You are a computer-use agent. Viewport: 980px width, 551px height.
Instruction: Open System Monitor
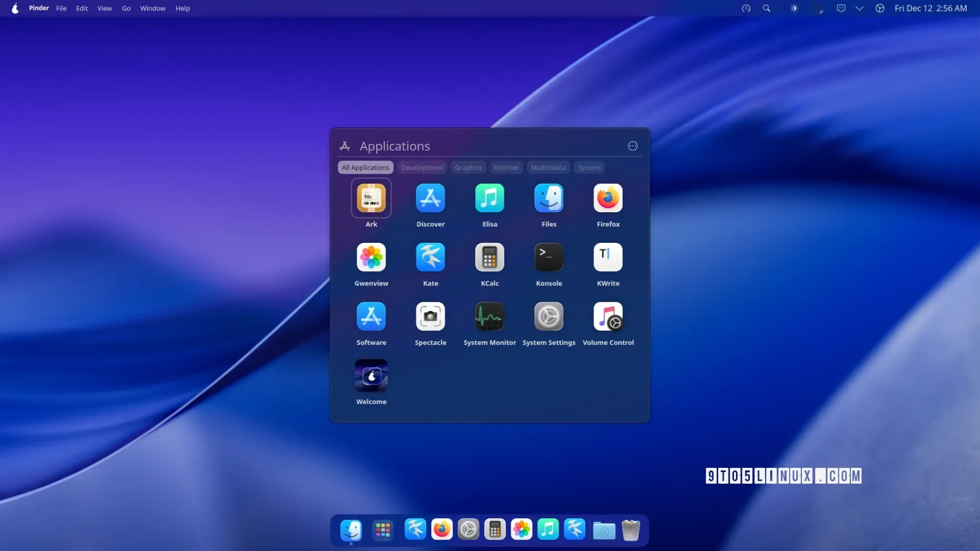click(489, 317)
